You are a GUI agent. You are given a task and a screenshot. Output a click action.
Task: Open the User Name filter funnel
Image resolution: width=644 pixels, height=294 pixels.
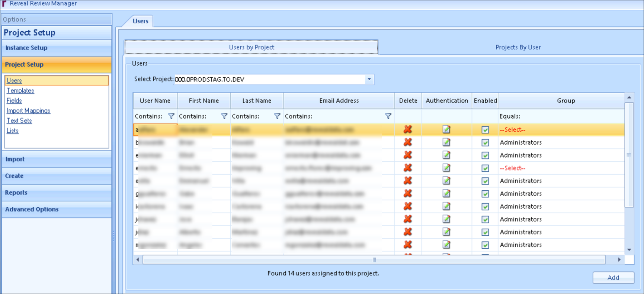171,116
